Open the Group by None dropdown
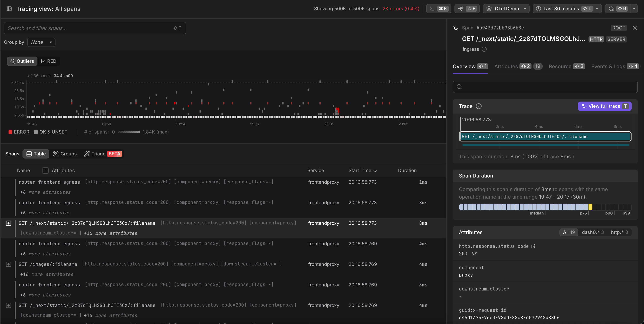This screenshot has height=324, width=644. [41, 42]
